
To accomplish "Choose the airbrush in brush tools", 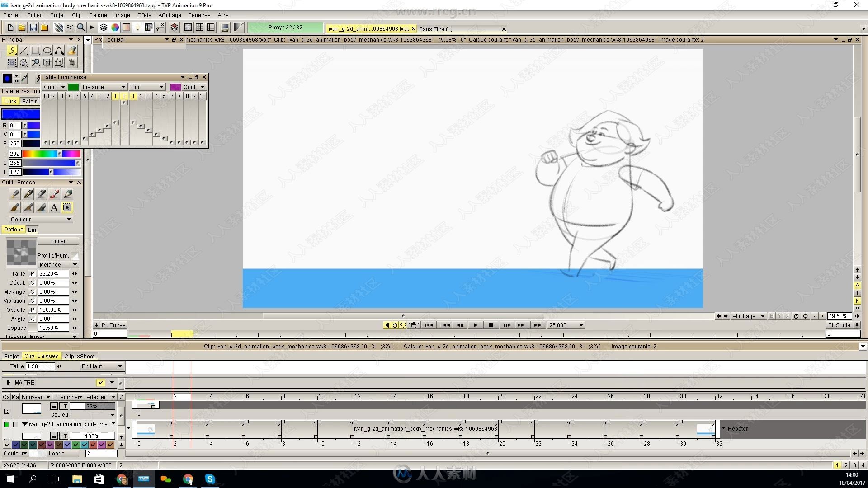I will click(x=14, y=194).
